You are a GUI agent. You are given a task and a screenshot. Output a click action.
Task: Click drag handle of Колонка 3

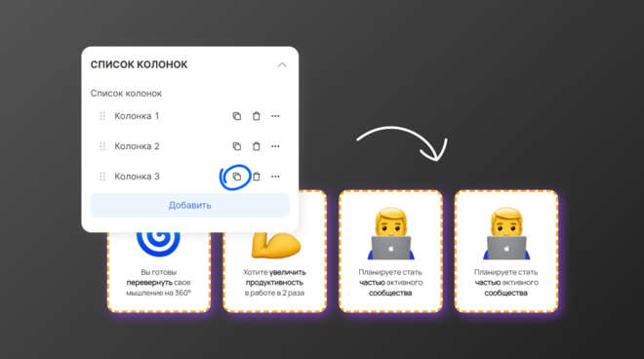coord(102,177)
